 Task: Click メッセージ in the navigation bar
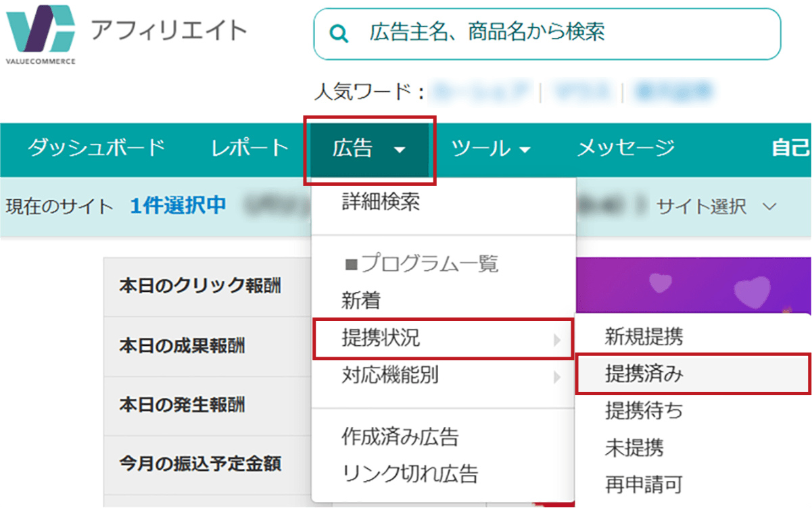(x=625, y=147)
